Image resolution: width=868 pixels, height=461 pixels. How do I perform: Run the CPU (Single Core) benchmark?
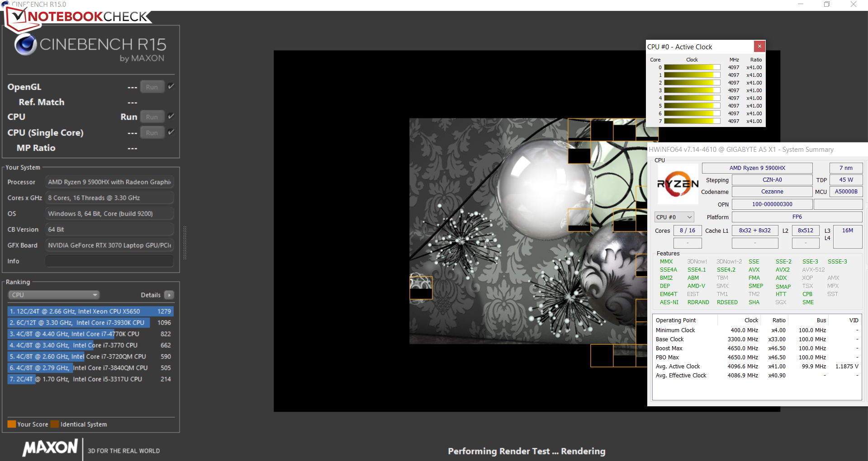pos(152,132)
